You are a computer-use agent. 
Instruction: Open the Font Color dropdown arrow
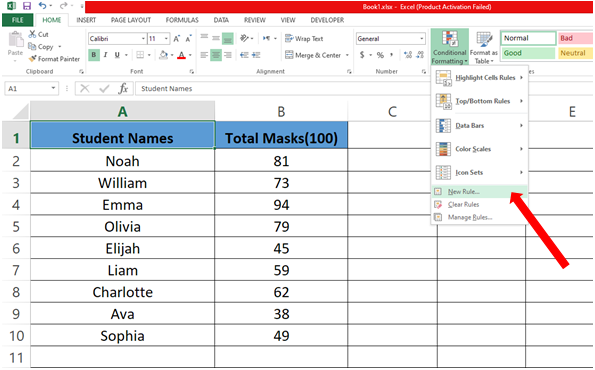190,55
